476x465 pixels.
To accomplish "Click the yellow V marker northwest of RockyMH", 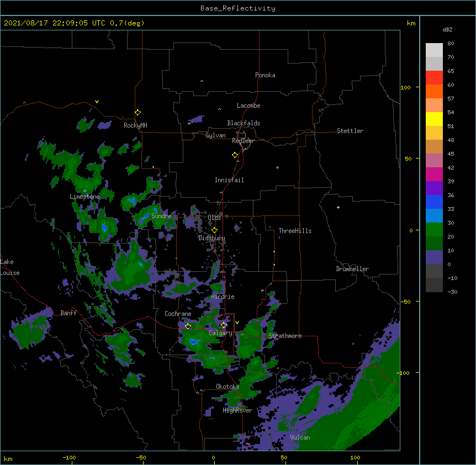I will 97,102.
